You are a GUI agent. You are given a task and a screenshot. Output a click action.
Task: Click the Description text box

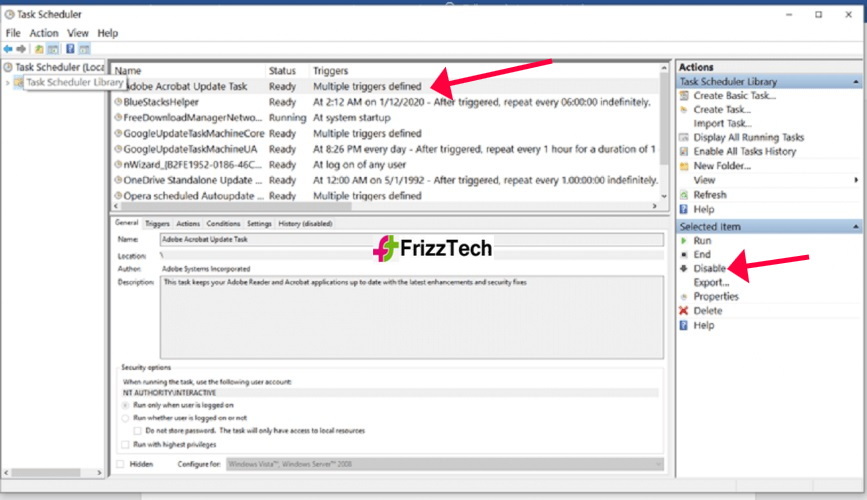[412, 317]
